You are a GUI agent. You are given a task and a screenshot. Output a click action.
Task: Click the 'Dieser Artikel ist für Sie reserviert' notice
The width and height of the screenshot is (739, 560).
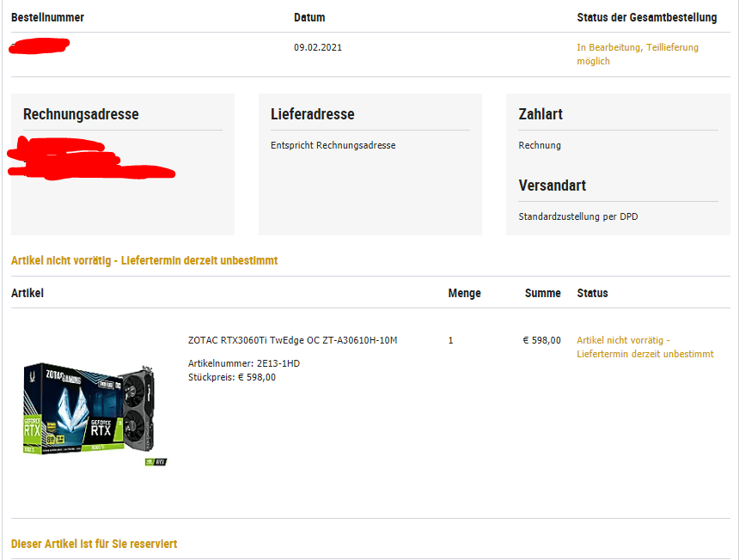tap(95, 544)
